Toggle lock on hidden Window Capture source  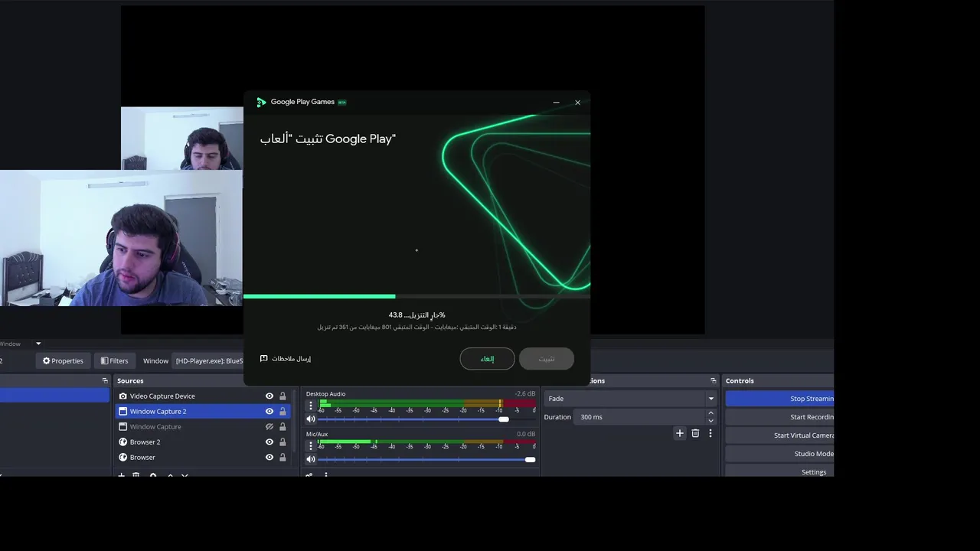(x=283, y=426)
